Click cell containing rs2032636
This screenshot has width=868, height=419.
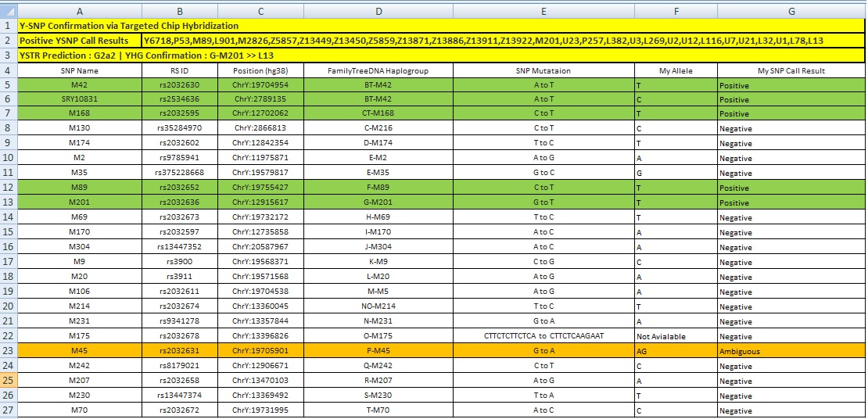coord(180,202)
